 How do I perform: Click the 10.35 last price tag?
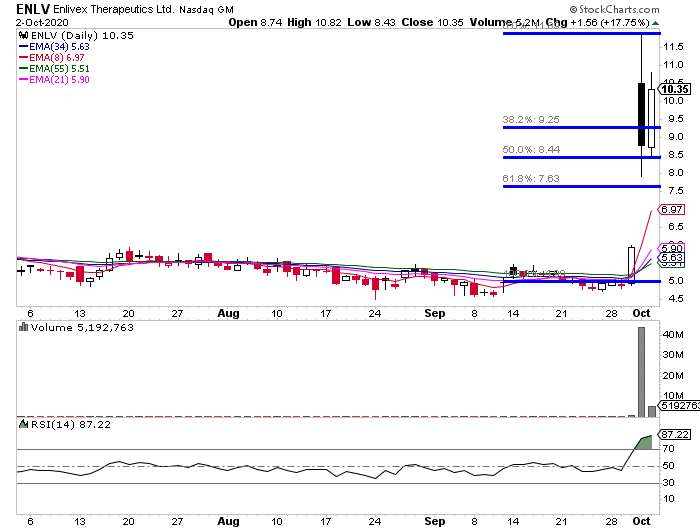[x=675, y=89]
